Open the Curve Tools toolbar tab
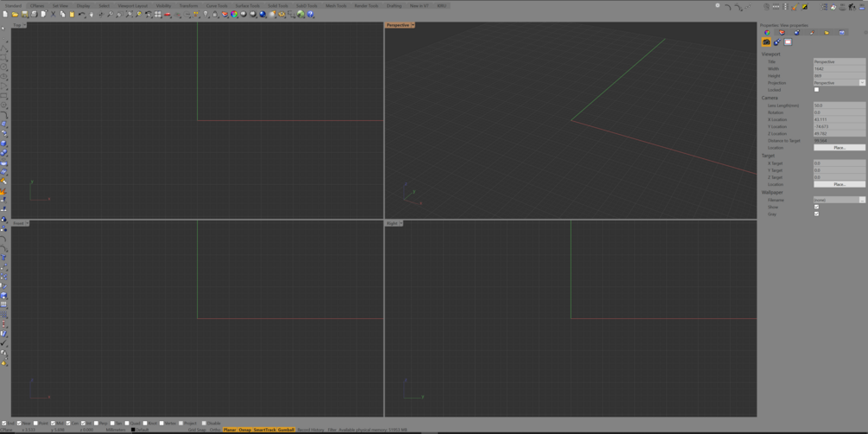 (x=217, y=5)
